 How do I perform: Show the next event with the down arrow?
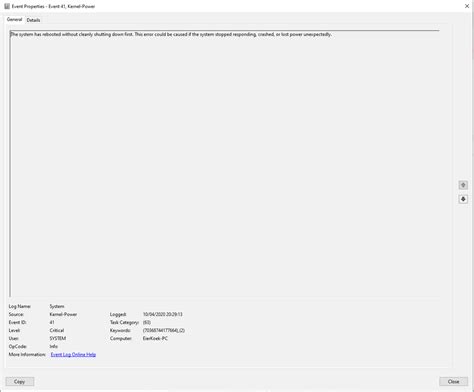click(463, 199)
